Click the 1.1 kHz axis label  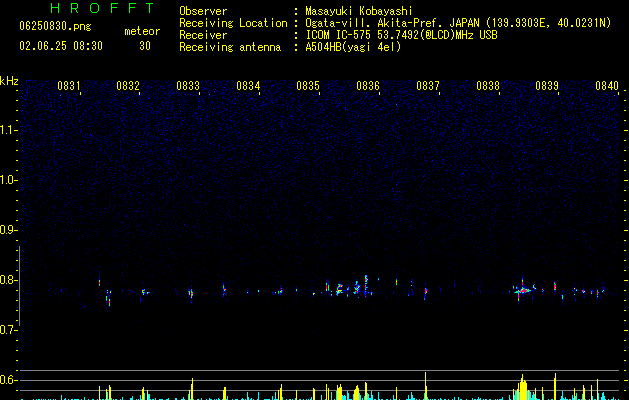click(9, 130)
